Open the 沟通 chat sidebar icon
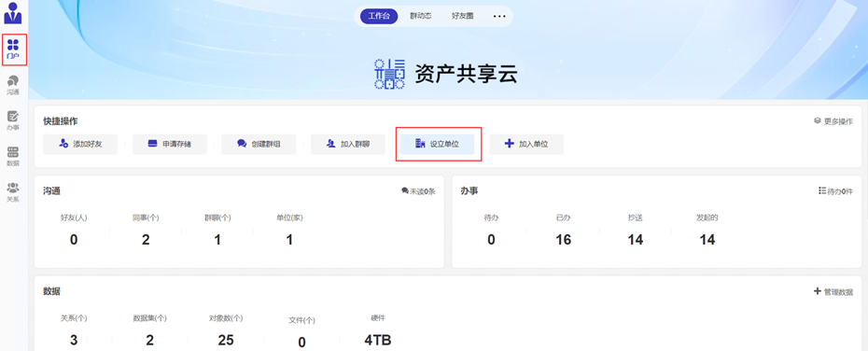Image resolution: width=868 pixels, height=351 pixels. (13, 85)
